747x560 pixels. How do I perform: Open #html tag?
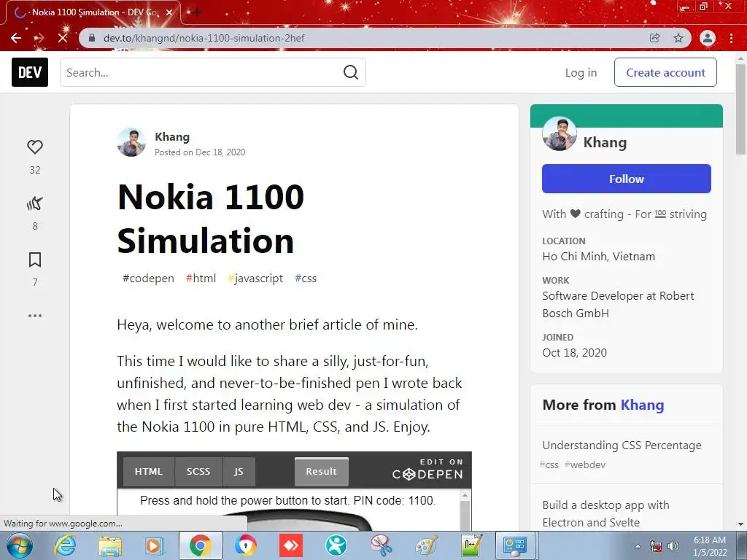(x=201, y=278)
